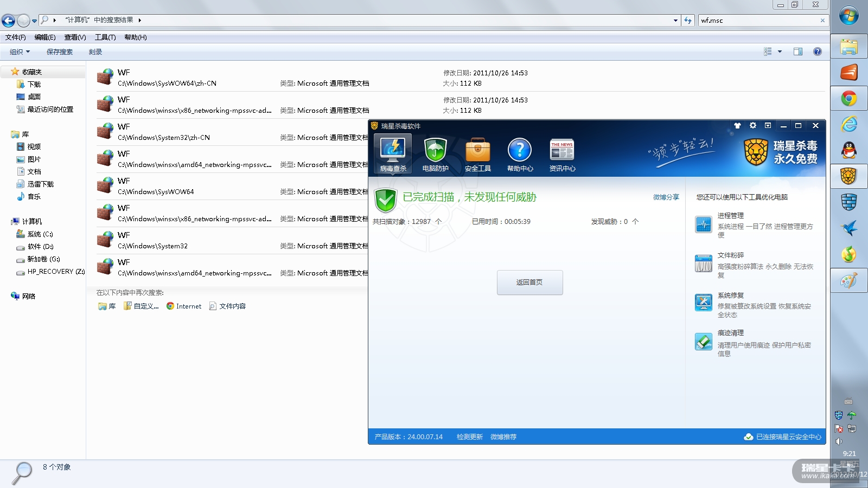868x488 pixels.
Task: Select 最近访问的位置 in navigation pane
Action: (45, 110)
